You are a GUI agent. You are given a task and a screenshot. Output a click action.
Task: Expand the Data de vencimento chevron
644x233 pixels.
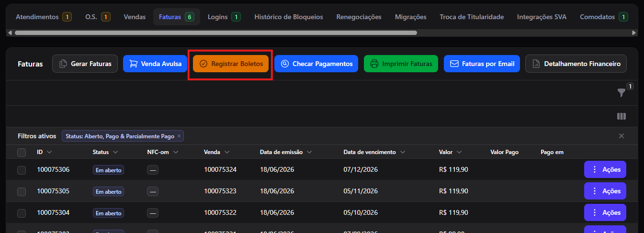pyautogui.click(x=402, y=152)
